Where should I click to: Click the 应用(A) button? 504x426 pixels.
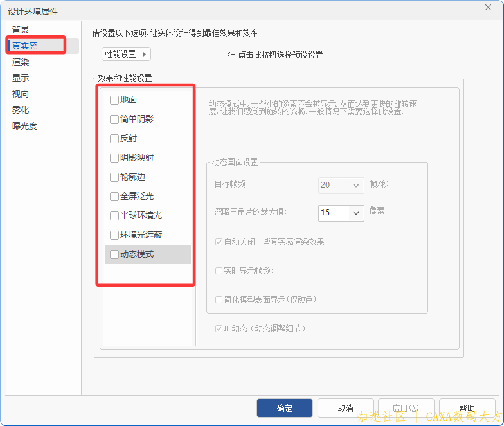tap(406, 408)
